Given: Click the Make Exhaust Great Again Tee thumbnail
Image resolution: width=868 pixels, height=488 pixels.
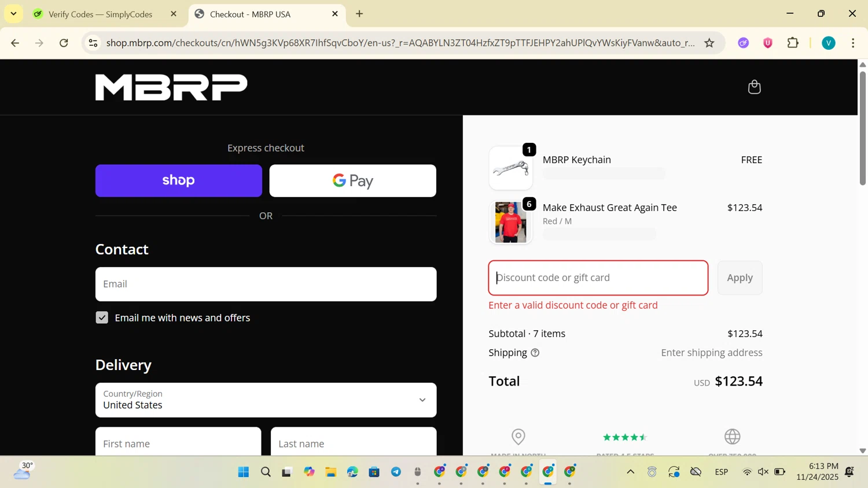Looking at the screenshot, I should point(511,223).
